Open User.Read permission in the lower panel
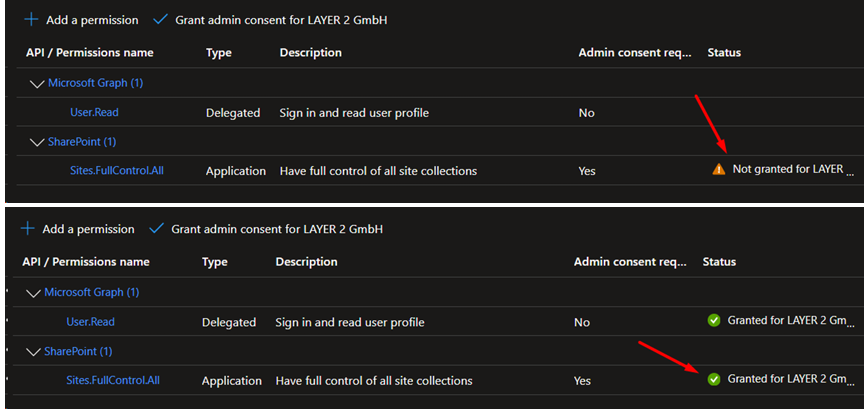This screenshot has height=410, width=865. [90, 322]
